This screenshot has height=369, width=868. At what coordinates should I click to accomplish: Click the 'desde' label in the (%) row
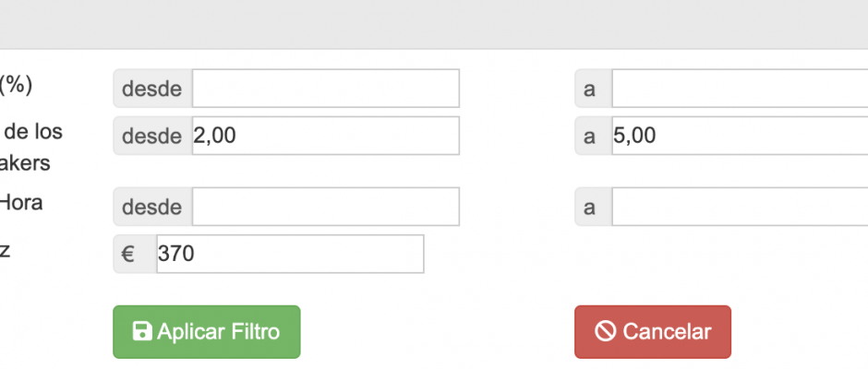(152, 89)
